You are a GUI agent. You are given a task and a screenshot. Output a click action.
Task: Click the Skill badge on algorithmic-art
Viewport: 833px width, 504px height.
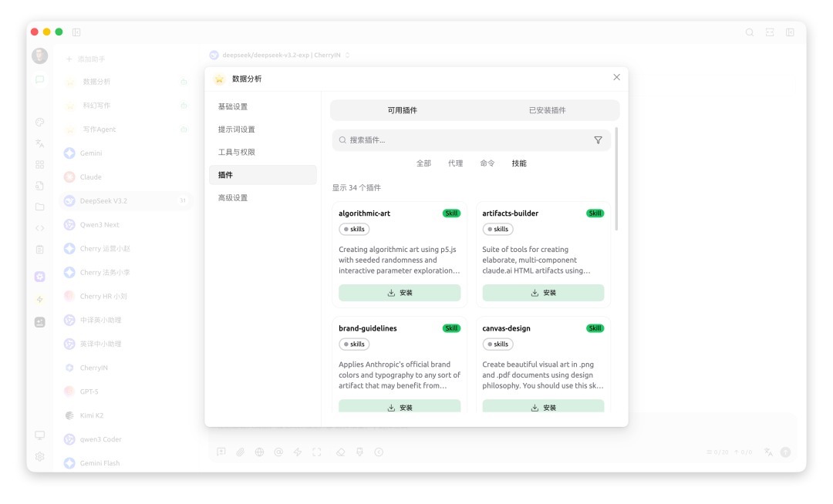click(451, 213)
